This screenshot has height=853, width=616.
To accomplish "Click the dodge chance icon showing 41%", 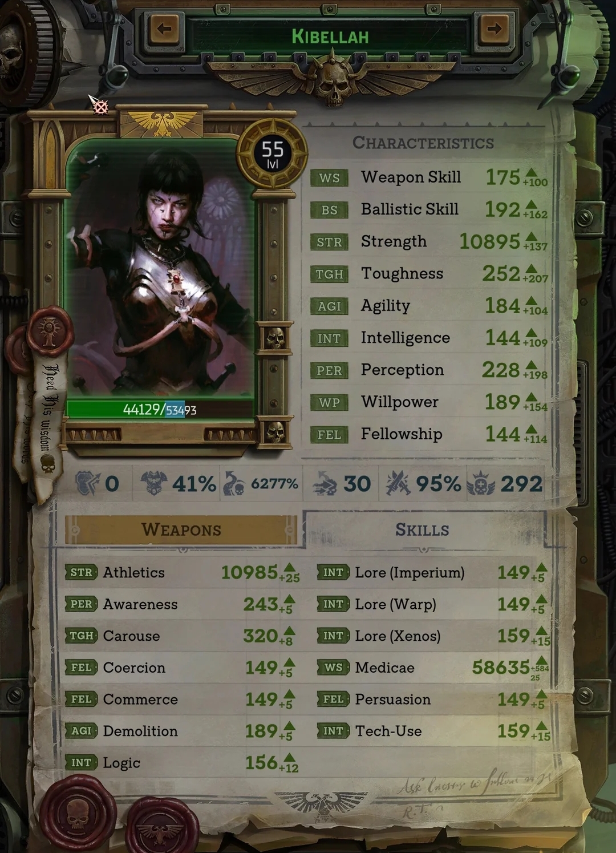I will tap(153, 483).
